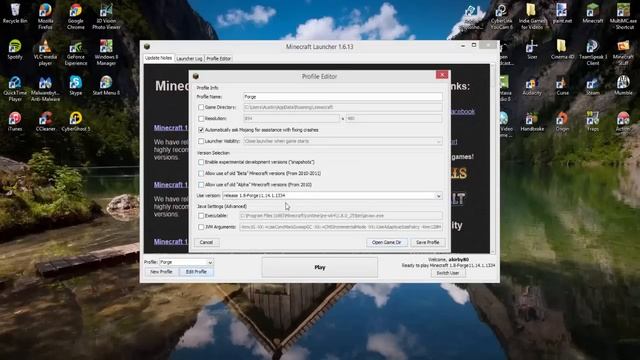
Task: Click the Save Profile button
Action: (427, 242)
